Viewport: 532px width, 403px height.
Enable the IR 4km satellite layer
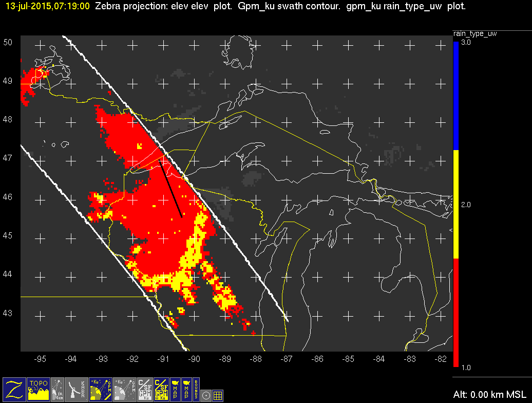click(x=59, y=389)
